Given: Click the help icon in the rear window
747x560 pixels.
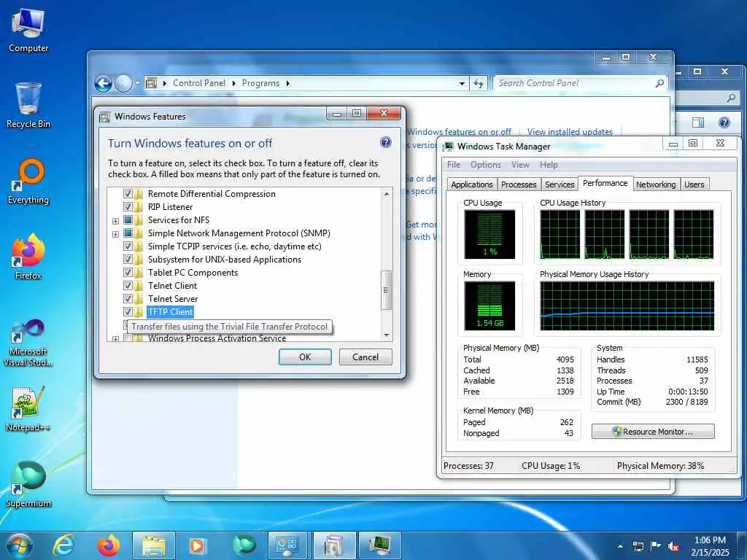Looking at the screenshot, I should [x=724, y=122].
